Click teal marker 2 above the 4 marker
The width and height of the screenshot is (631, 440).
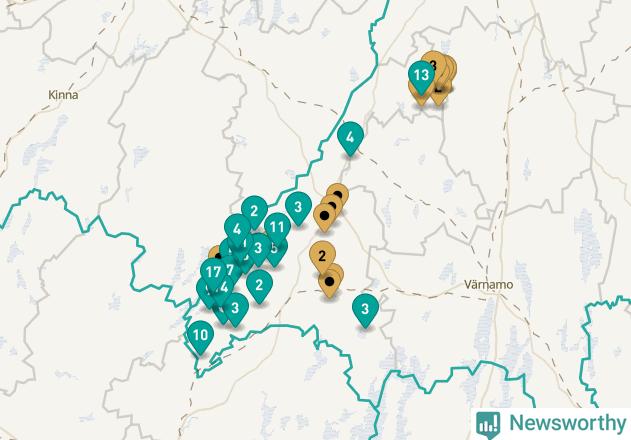(x=254, y=213)
